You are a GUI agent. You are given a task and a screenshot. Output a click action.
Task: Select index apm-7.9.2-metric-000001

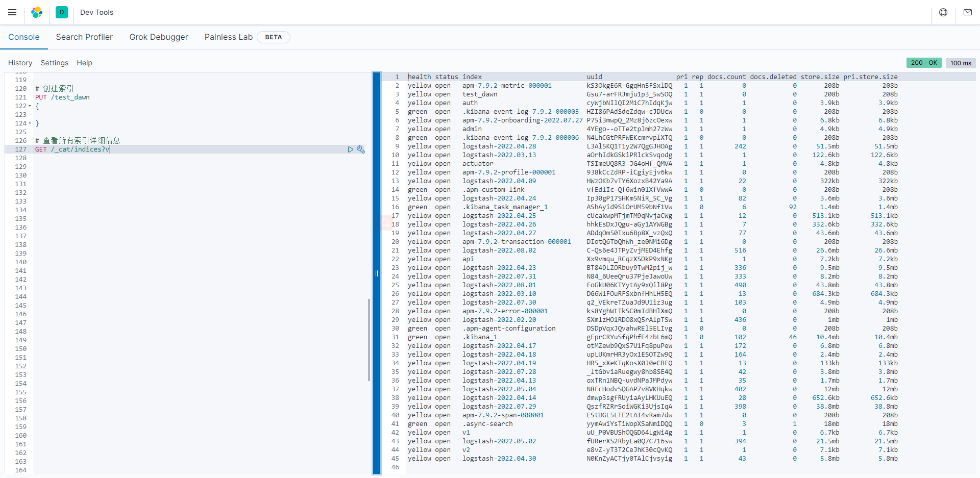pos(507,86)
